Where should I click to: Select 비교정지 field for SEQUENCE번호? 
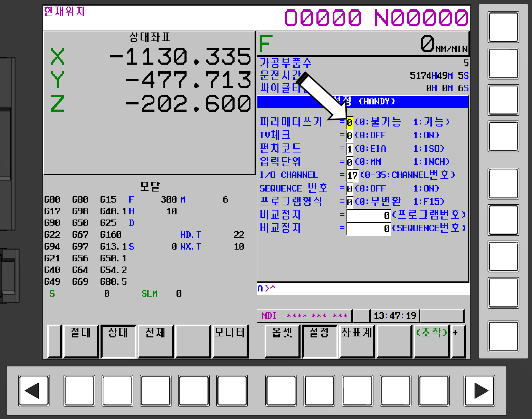click(369, 229)
